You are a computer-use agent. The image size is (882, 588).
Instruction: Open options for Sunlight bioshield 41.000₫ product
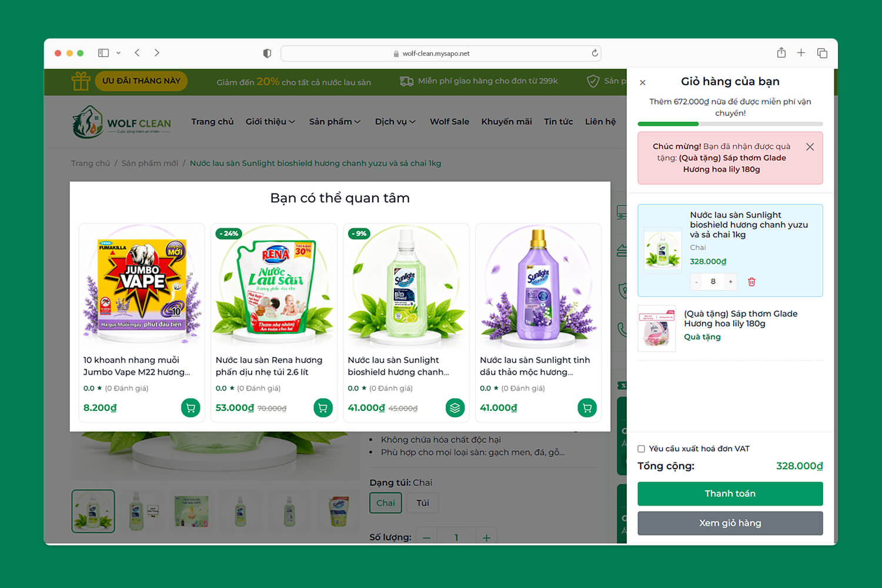[455, 407]
